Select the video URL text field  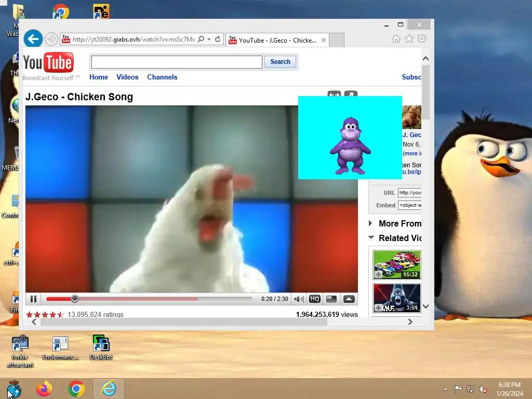(409, 193)
